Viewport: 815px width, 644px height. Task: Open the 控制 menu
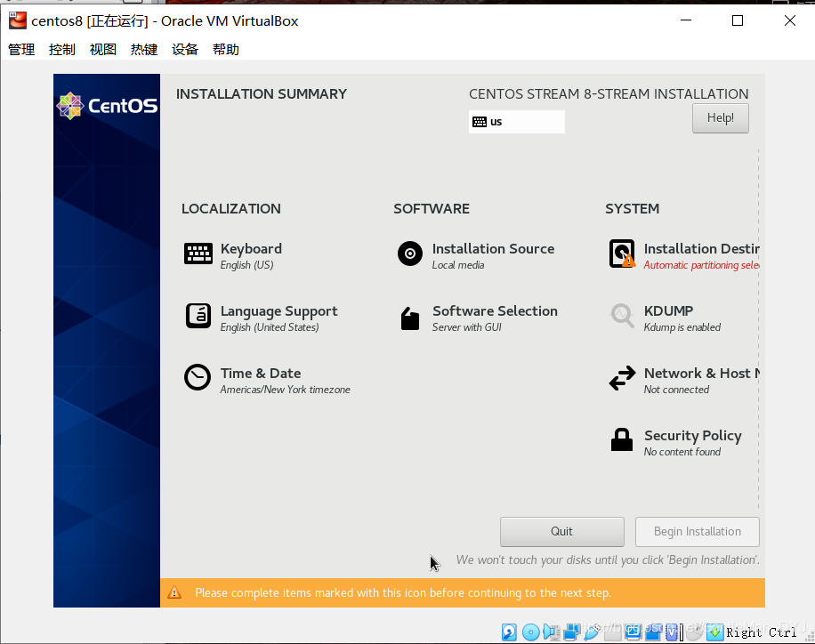pyautogui.click(x=62, y=50)
